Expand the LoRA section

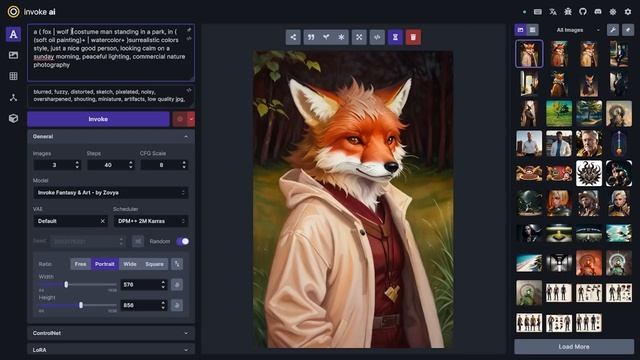(x=111, y=350)
